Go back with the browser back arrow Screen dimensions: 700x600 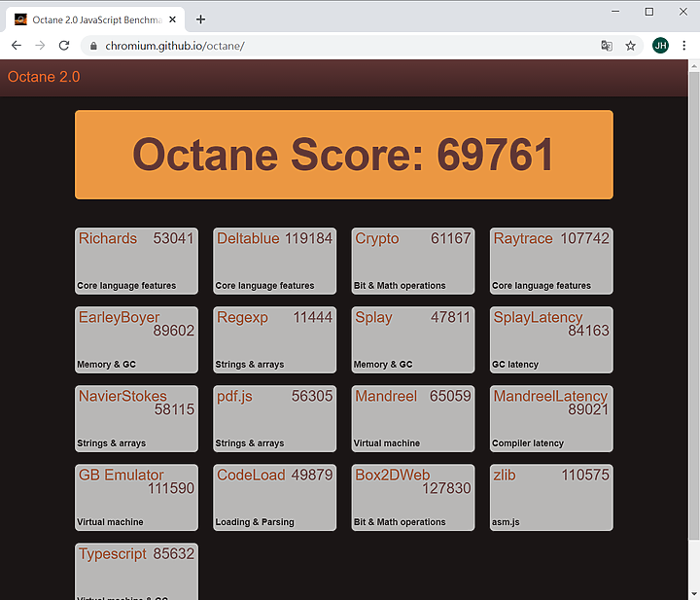pyautogui.click(x=17, y=46)
